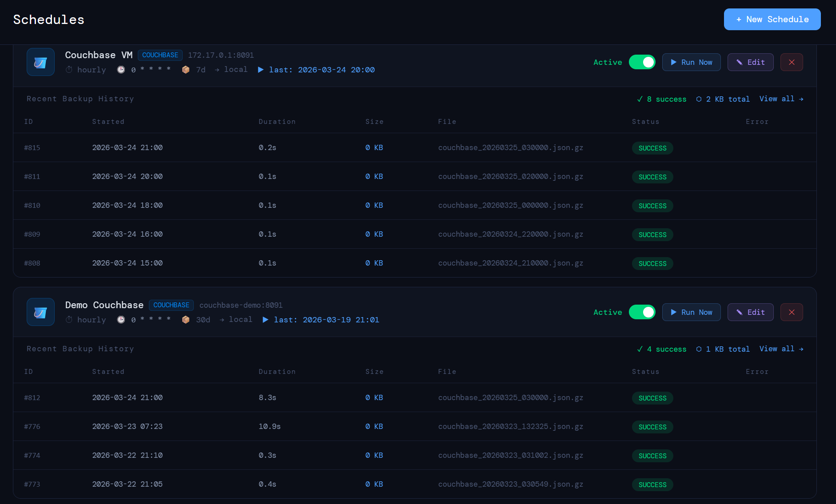Screen dimensions: 836x504
Task: Click the New Schedule button
Action: click(772, 20)
